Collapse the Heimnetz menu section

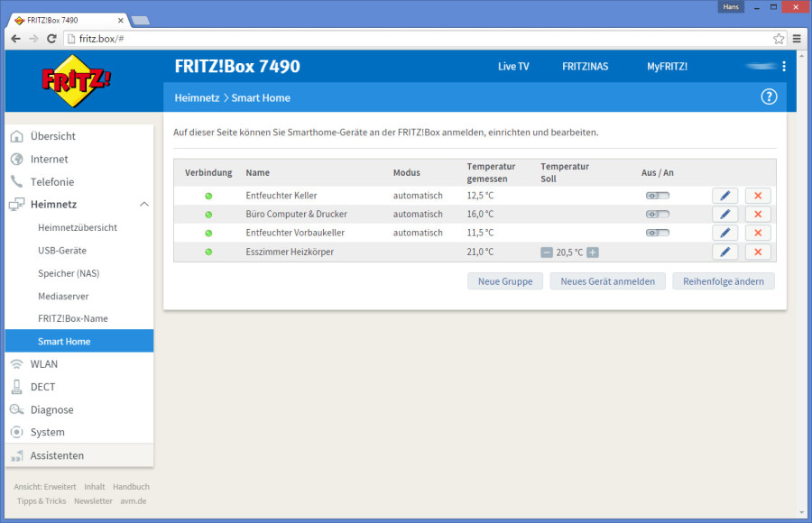[x=143, y=205]
